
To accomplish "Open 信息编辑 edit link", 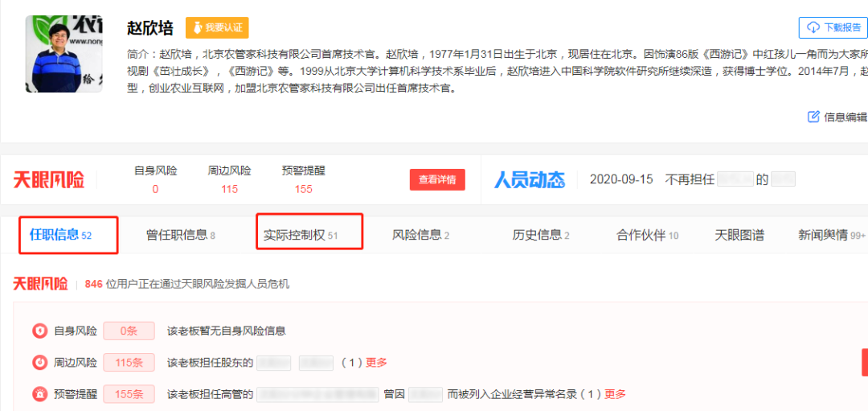I will pos(838,117).
